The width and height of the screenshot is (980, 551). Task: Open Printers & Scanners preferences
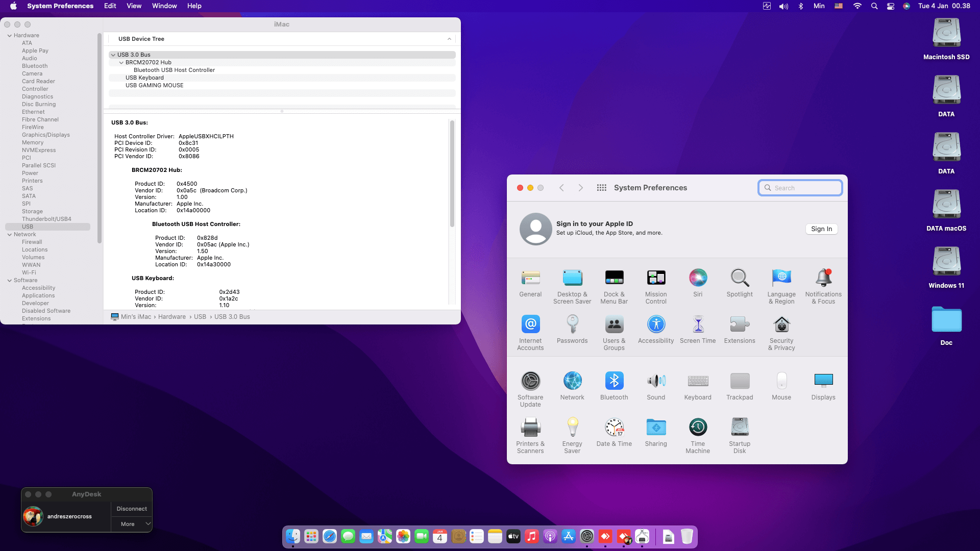pos(530,436)
